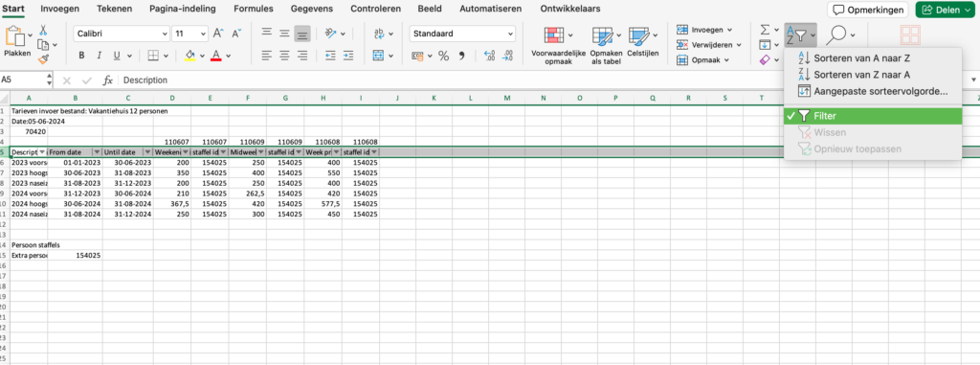Select column header D
This screenshot has width=980, height=365.
pos(171,98)
